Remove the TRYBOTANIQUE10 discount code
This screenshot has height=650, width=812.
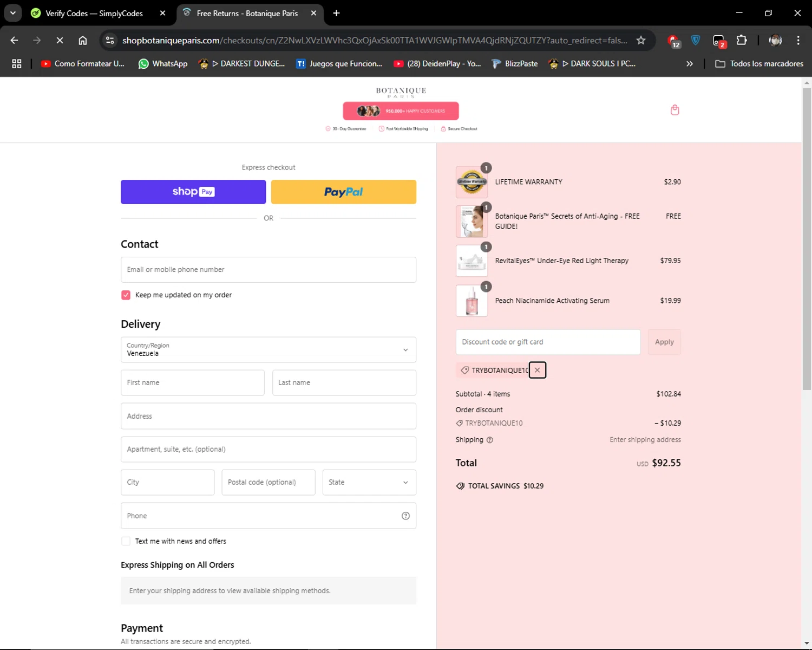click(537, 370)
